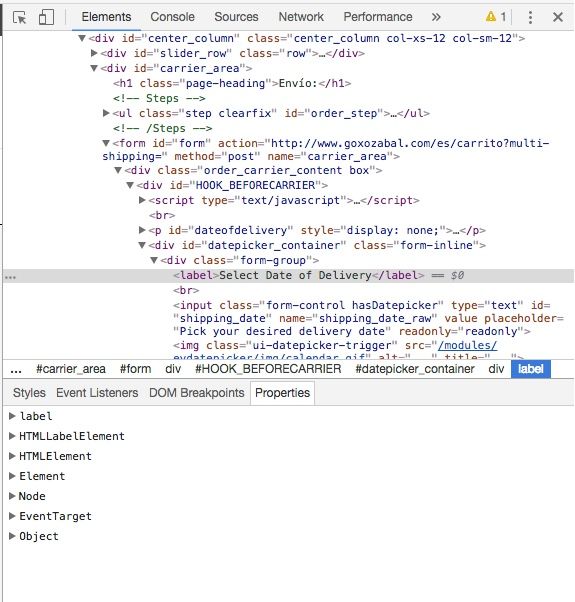Expand the order_step ul node
This screenshot has height=602, width=575.
tap(106, 113)
